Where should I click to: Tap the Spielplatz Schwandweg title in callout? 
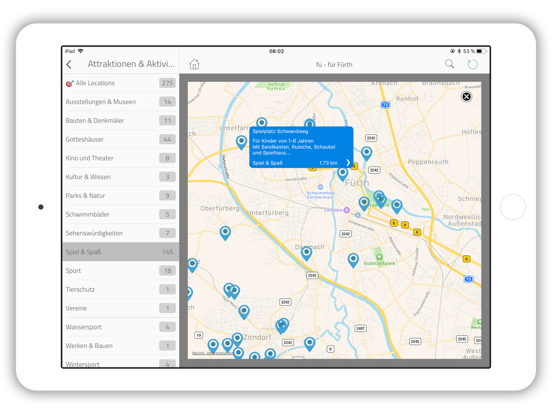point(280,131)
